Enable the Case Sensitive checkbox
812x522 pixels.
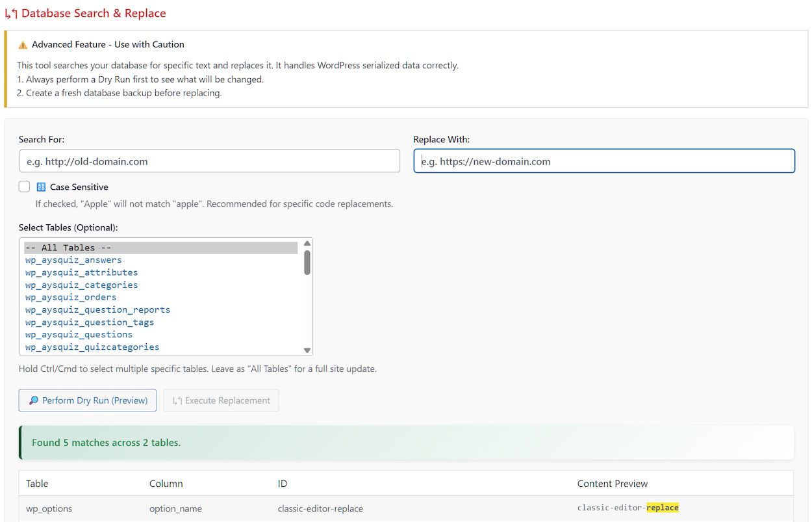click(x=25, y=187)
